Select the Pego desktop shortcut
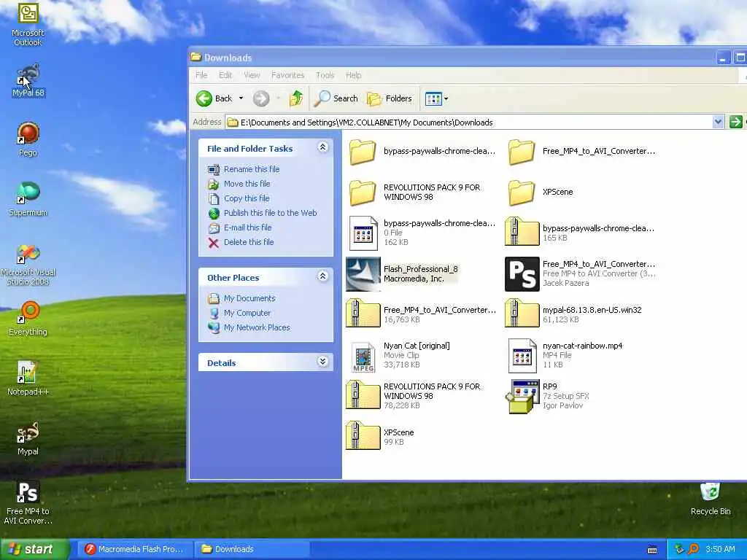The width and height of the screenshot is (747, 560). point(28,139)
